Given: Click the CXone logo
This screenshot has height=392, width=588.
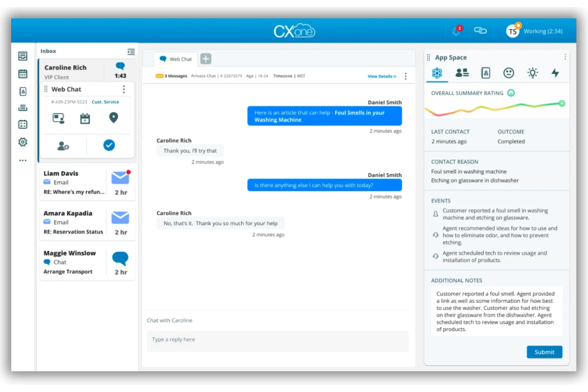Looking at the screenshot, I should point(294,31).
